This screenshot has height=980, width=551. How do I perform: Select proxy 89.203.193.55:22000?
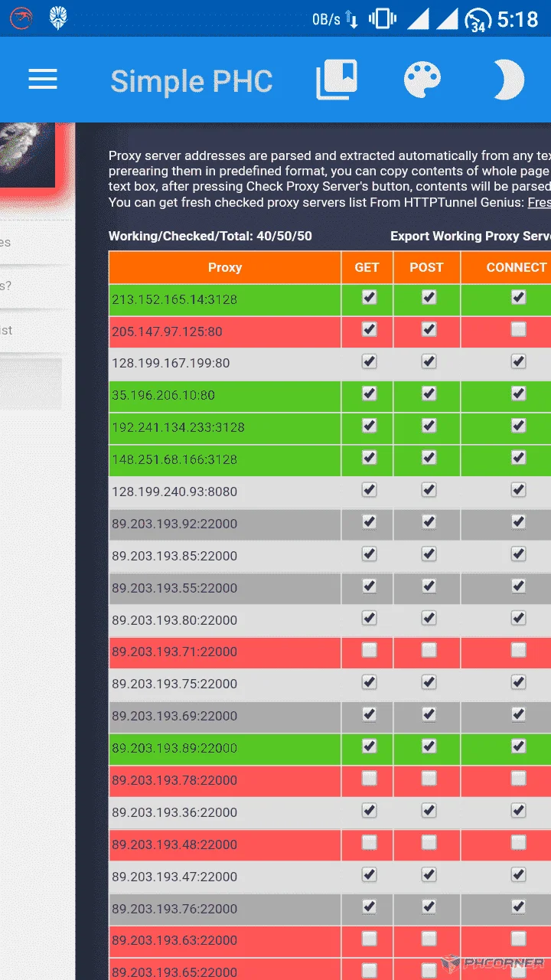(x=174, y=589)
